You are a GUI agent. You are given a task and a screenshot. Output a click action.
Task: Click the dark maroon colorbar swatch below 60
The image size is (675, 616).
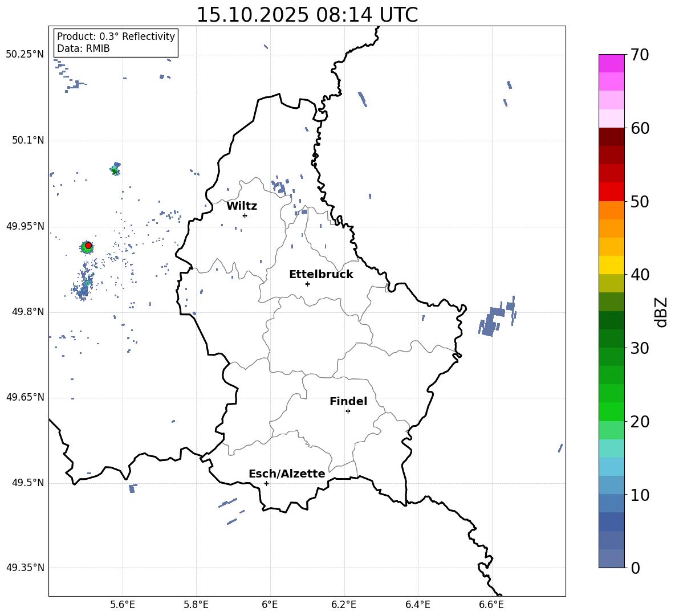pos(612,137)
